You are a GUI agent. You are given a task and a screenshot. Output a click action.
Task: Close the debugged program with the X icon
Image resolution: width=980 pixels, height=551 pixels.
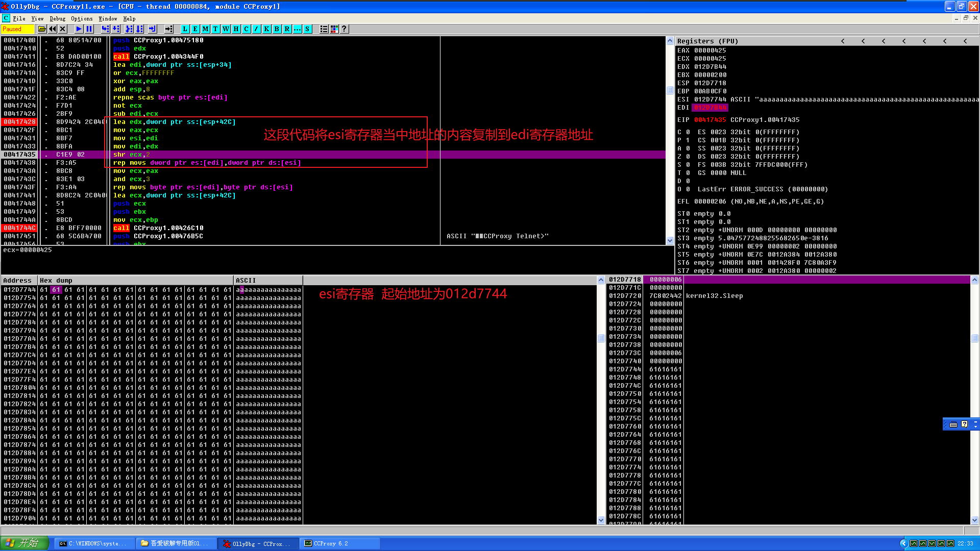(x=62, y=29)
